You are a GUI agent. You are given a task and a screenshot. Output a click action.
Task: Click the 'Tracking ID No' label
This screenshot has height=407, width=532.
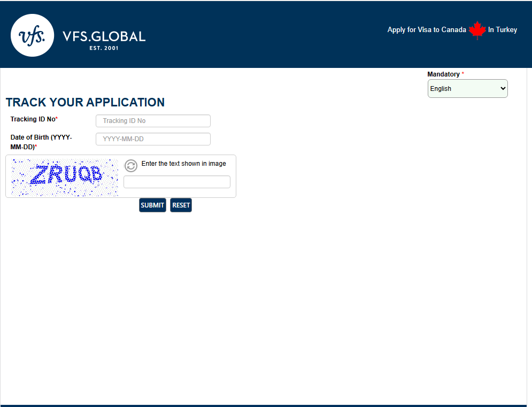tap(34, 119)
